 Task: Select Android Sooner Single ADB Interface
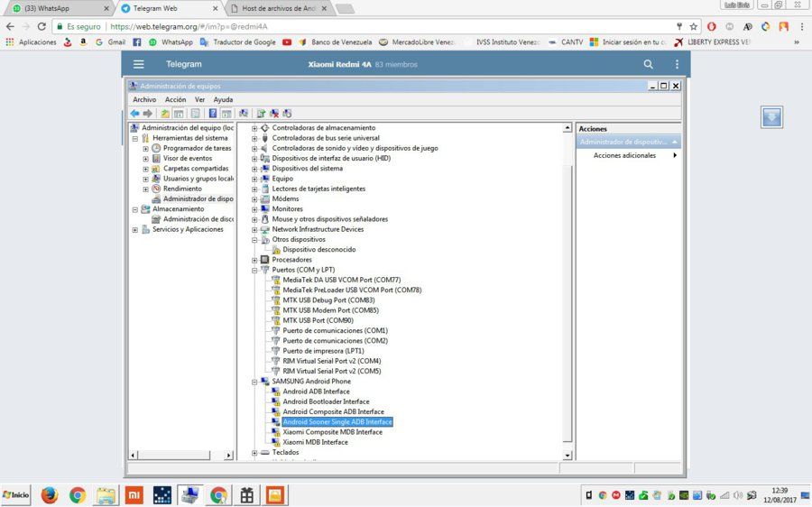tap(337, 422)
